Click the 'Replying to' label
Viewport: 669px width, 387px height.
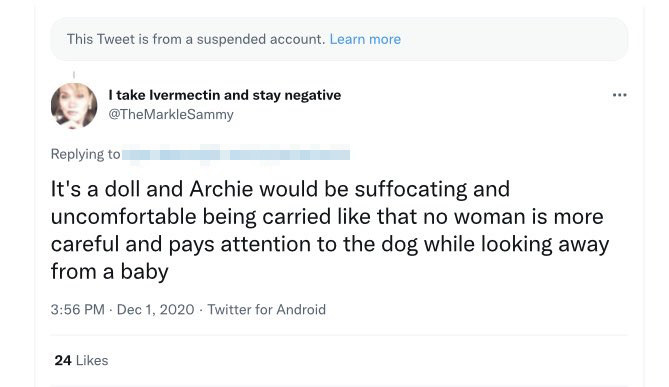(x=85, y=154)
